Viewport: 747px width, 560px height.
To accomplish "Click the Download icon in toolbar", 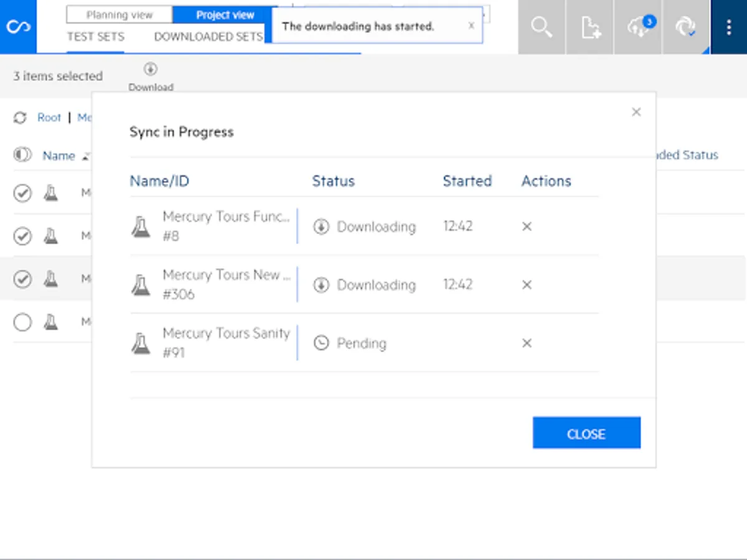I will tap(151, 69).
